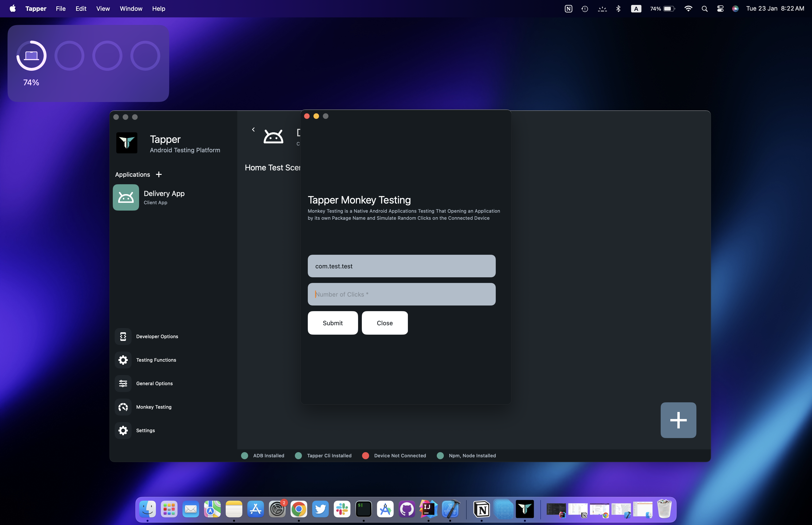The height and width of the screenshot is (525, 812).
Task: Open General Options sliders icon
Action: click(123, 384)
